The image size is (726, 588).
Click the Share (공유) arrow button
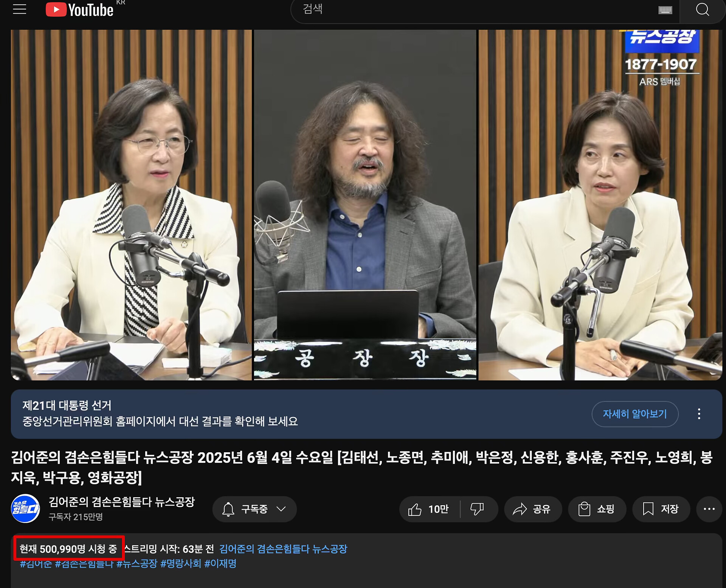click(x=532, y=509)
